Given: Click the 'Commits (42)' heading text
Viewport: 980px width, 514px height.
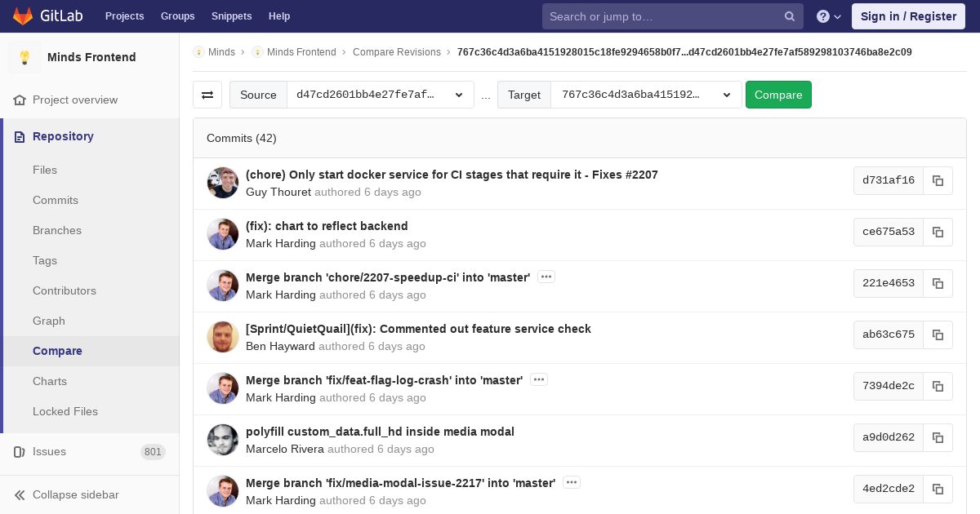Looking at the screenshot, I should point(242,138).
